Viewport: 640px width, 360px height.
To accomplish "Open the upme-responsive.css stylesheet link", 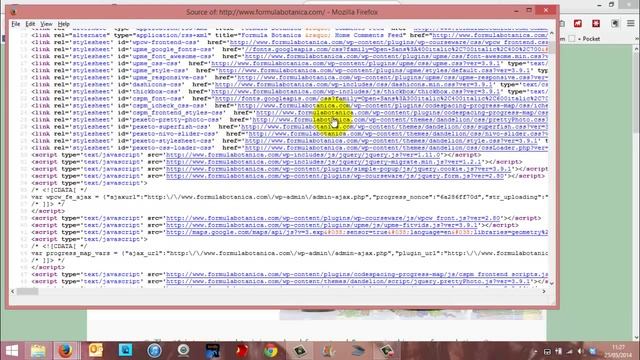I will tap(393, 78).
